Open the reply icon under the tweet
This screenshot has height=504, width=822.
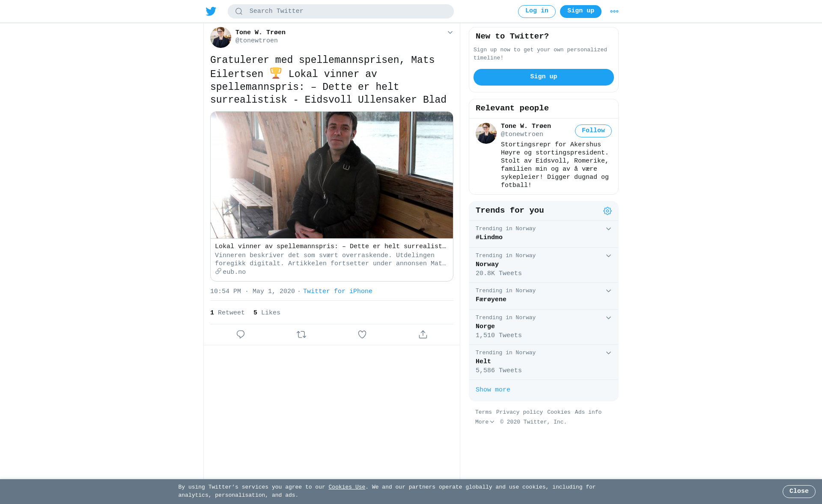point(241,335)
